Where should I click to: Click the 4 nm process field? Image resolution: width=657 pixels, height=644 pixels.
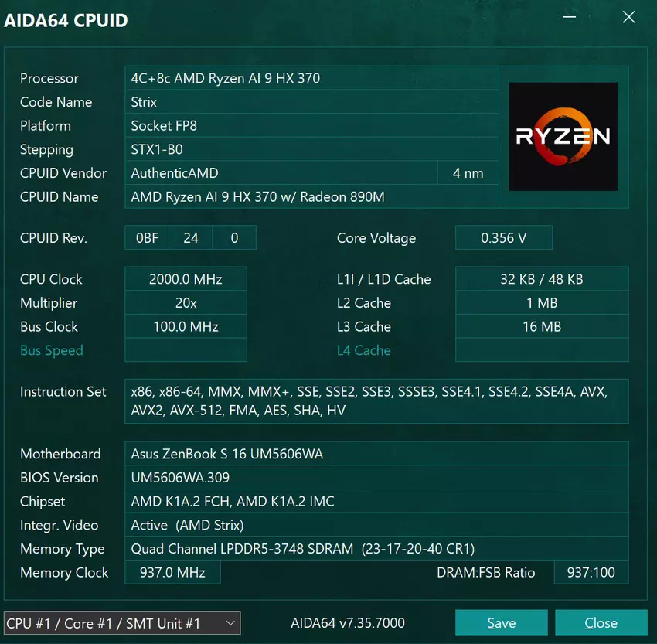(x=468, y=173)
